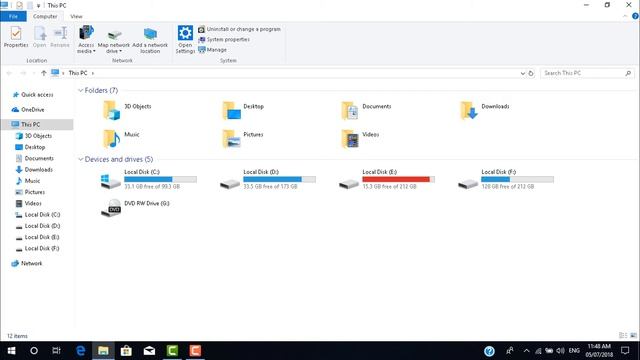Click Manage in System group

[212, 50]
